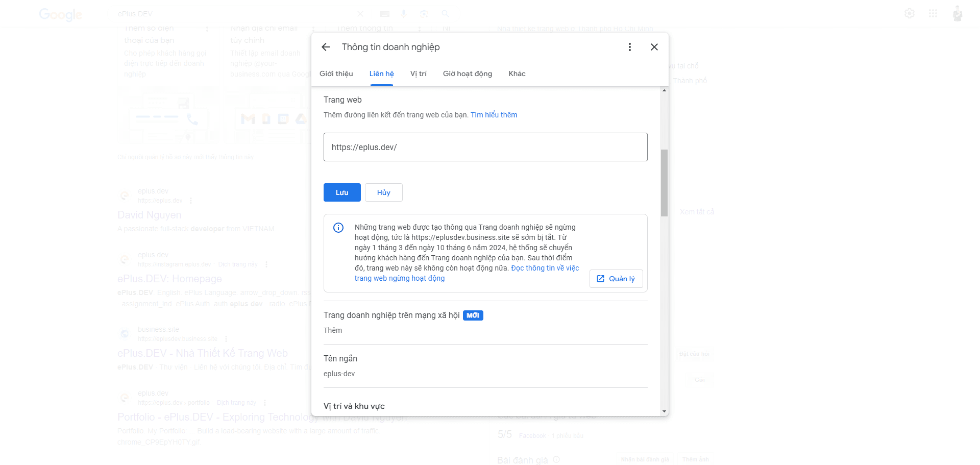This screenshot has width=980, height=465.
Task: Click the Trang doanh nghiệp trên mạng xã hội heading
Action: pos(391,315)
